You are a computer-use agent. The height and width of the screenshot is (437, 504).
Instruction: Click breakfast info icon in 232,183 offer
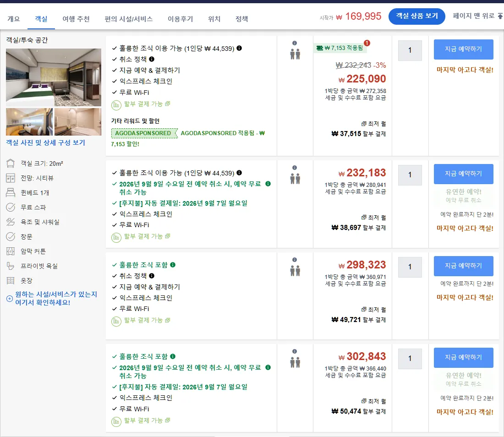[x=239, y=173]
